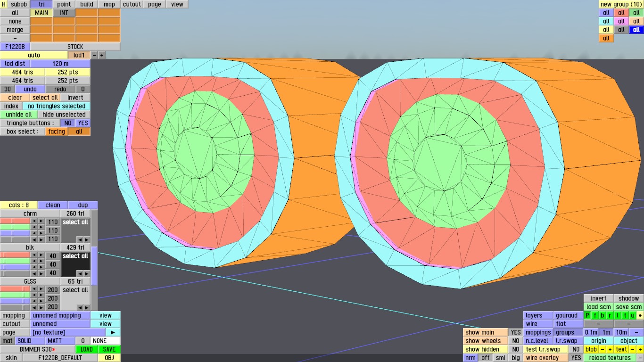Switch to the point mode tab
The width and height of the screenshot is (644, 362).
pyautogui.click(x=64, y=4)
